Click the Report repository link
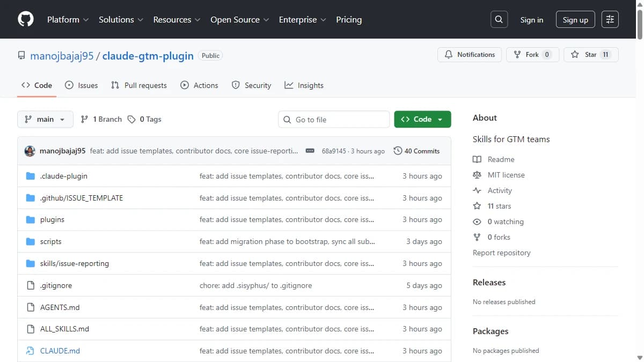 click(502, 253)
